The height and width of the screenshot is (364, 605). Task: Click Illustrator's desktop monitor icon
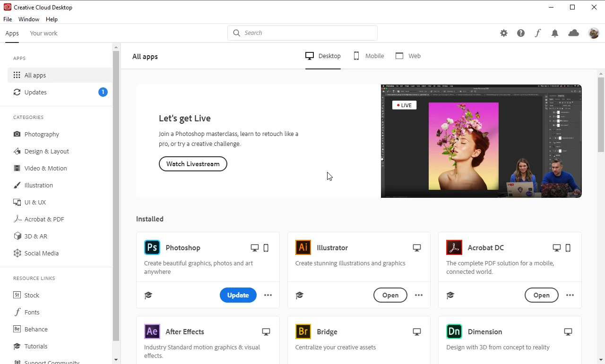[417, 248]
